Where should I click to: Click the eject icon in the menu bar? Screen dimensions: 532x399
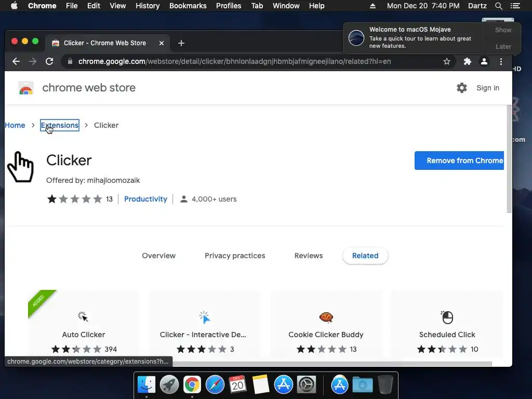(x=373, y=6)
